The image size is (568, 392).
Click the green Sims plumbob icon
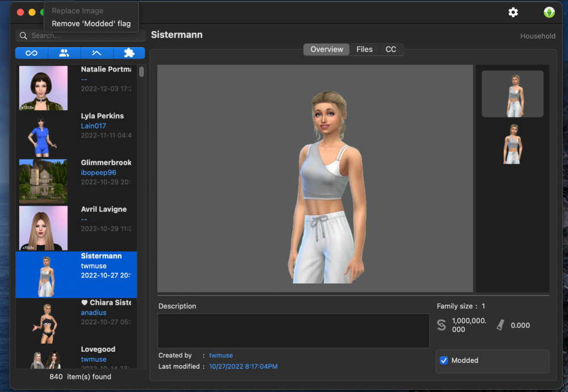pos(549,12)
